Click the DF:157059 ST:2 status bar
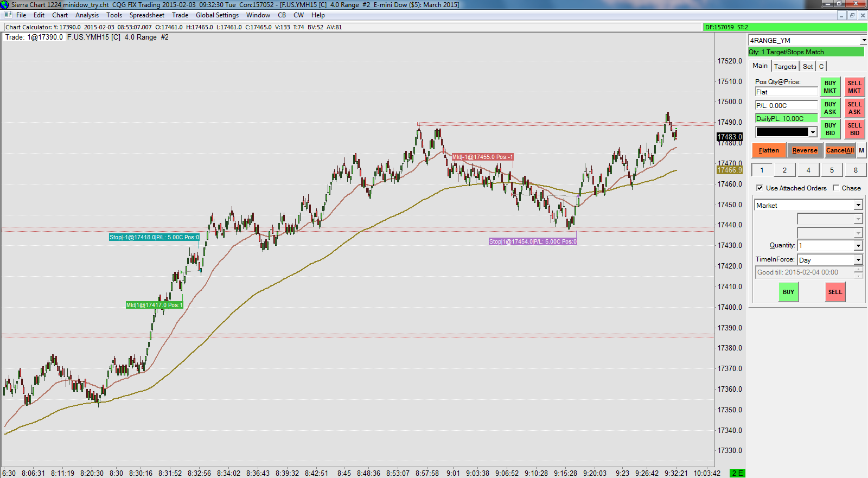Screen dimensions: 868x478 pyautogui.click(x=784, y=27)
